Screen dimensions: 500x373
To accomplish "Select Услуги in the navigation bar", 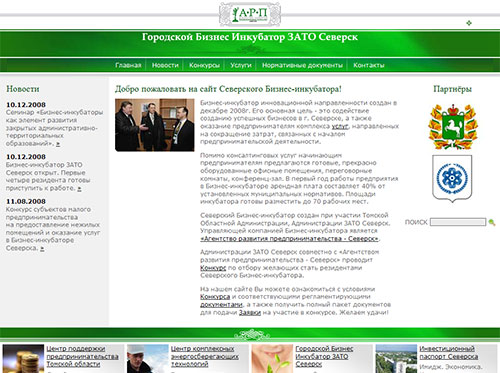I will click(241, 65).
